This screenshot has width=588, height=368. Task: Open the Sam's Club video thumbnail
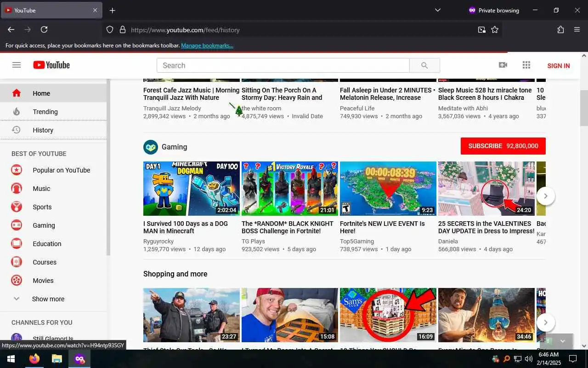(388, 315)
